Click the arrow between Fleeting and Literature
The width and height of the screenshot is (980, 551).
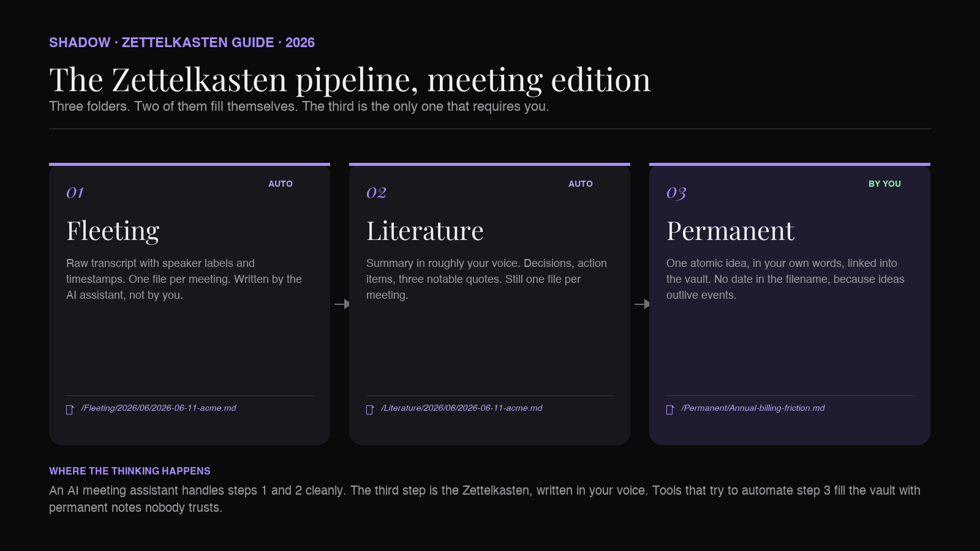[342, 304]
